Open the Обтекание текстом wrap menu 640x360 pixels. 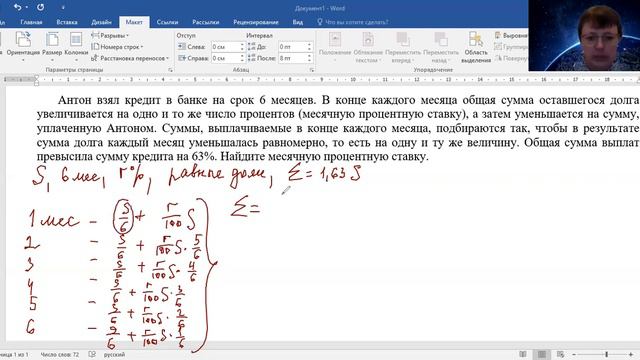(x=368, y=47)
